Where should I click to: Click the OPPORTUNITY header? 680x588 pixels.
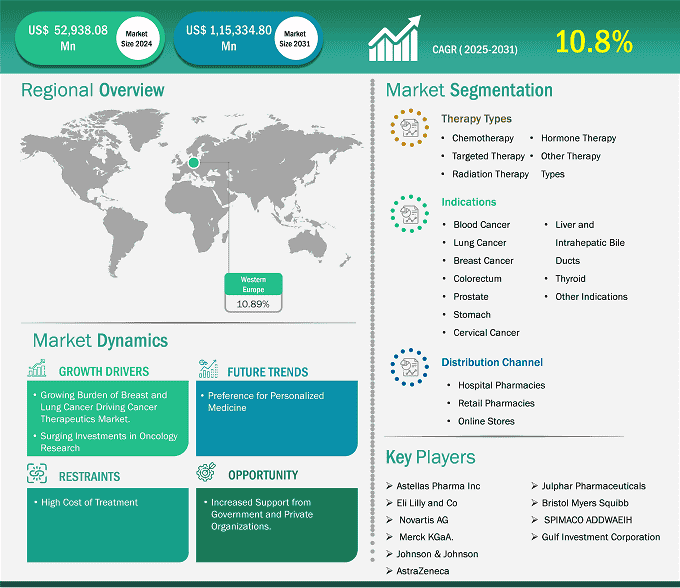tap(263, 475)
